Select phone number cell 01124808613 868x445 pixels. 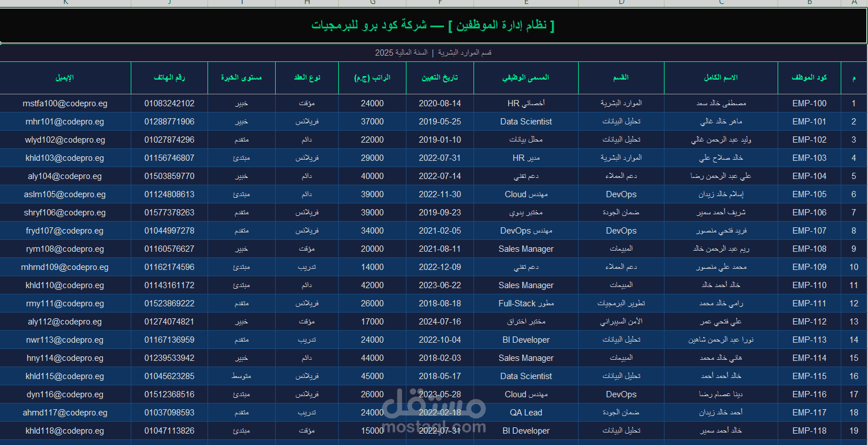[169, 194]
